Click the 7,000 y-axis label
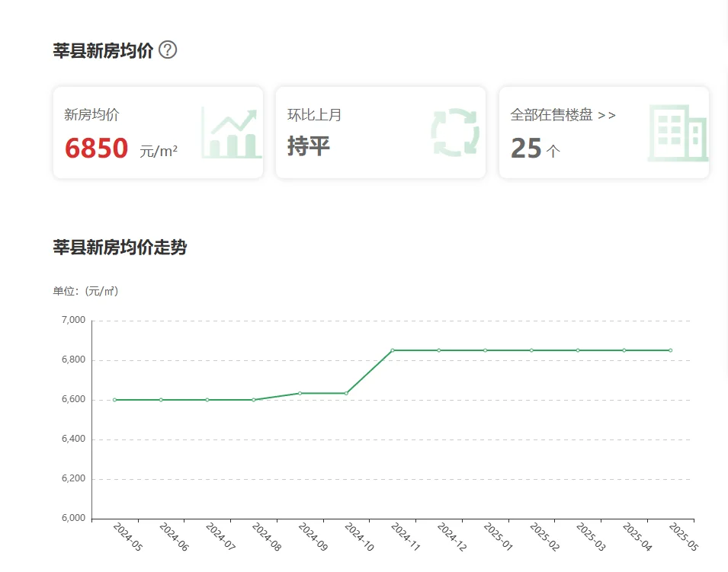This screenshot has width=728, height=572. coord(72,321)
